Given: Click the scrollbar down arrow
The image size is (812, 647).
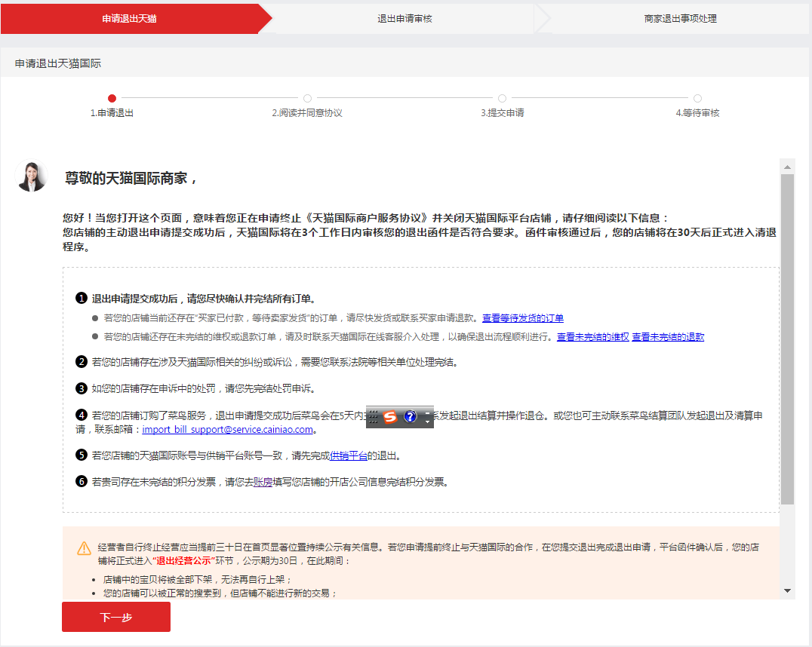Looking at the screenshot, I should point(787,590).
